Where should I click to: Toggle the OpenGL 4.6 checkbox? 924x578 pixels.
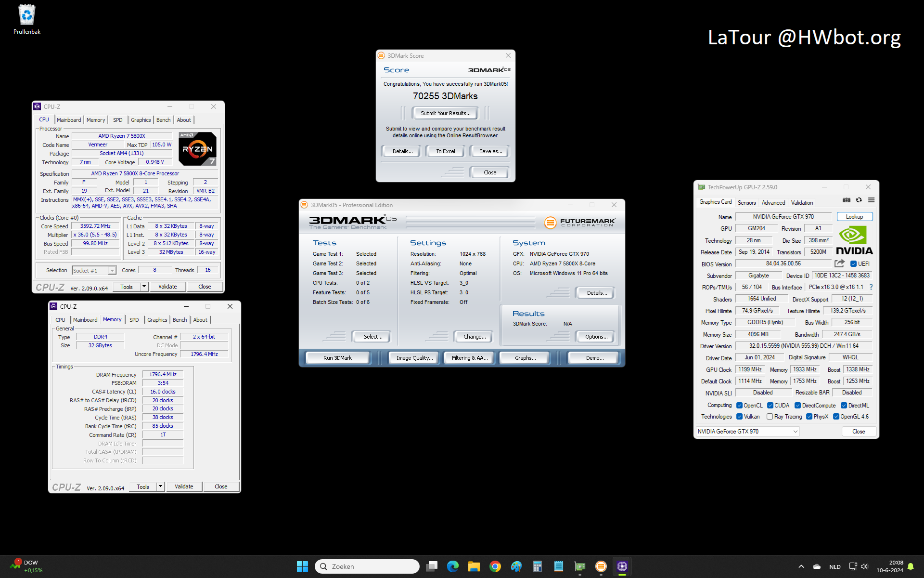(x=836, y=417)
